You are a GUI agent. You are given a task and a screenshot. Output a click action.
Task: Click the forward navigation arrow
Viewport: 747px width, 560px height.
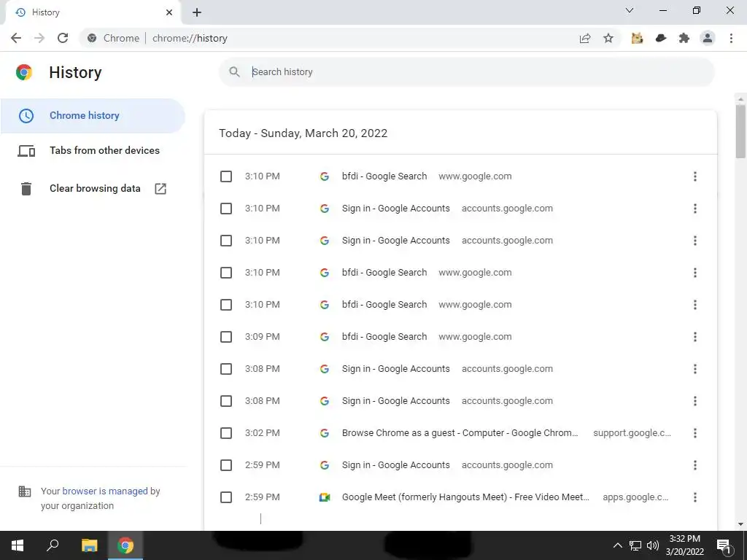coord(39,38)
